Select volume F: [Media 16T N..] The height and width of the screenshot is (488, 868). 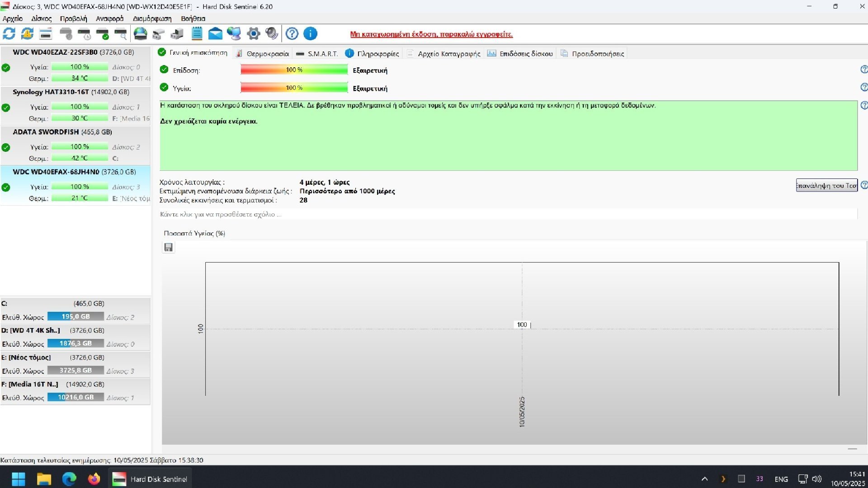coord(75,391)
